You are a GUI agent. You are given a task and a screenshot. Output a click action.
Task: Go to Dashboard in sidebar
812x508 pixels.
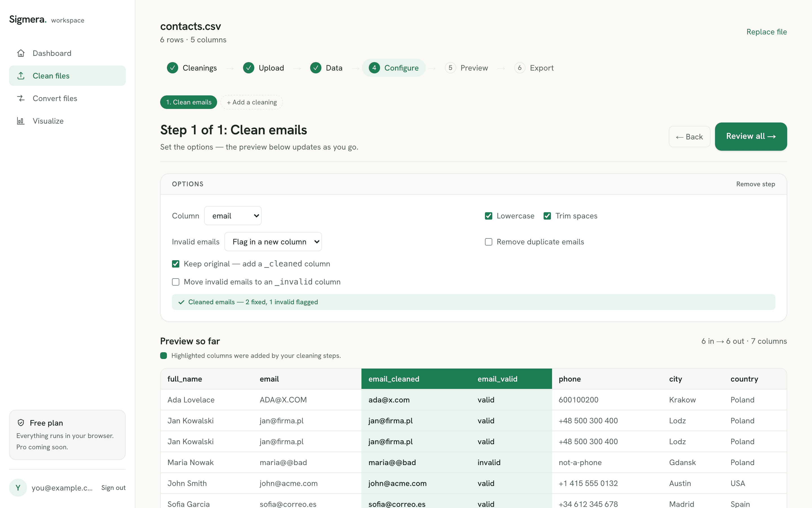coord(67,53)
